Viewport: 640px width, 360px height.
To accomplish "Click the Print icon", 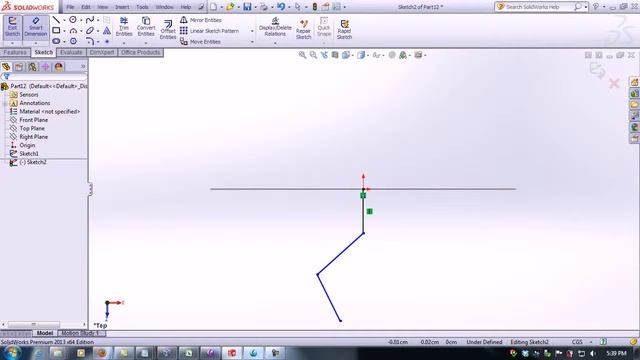I will (264, 7).
